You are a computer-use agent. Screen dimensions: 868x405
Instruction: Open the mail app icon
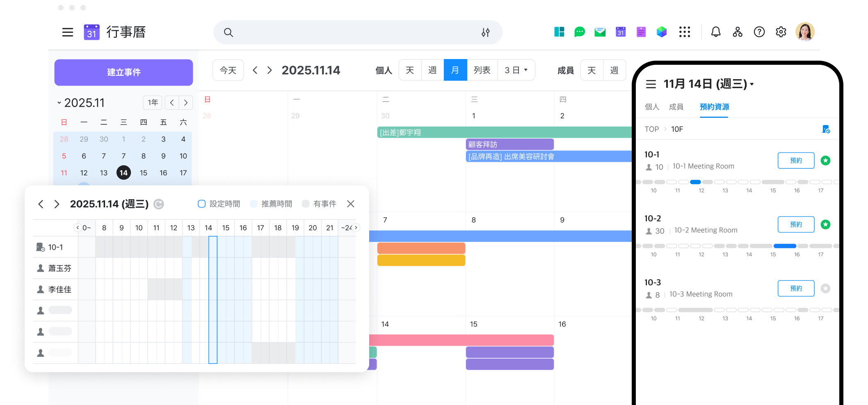tap(600, 32)
